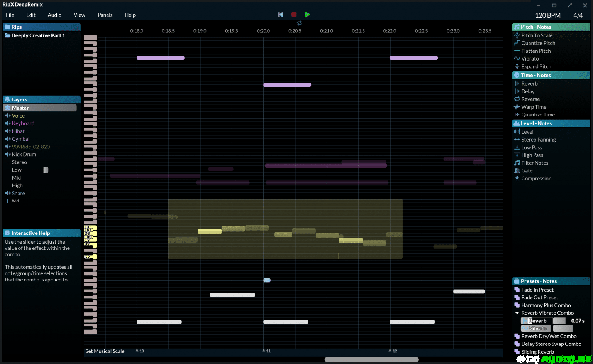Open the File menu

point(10,15)
